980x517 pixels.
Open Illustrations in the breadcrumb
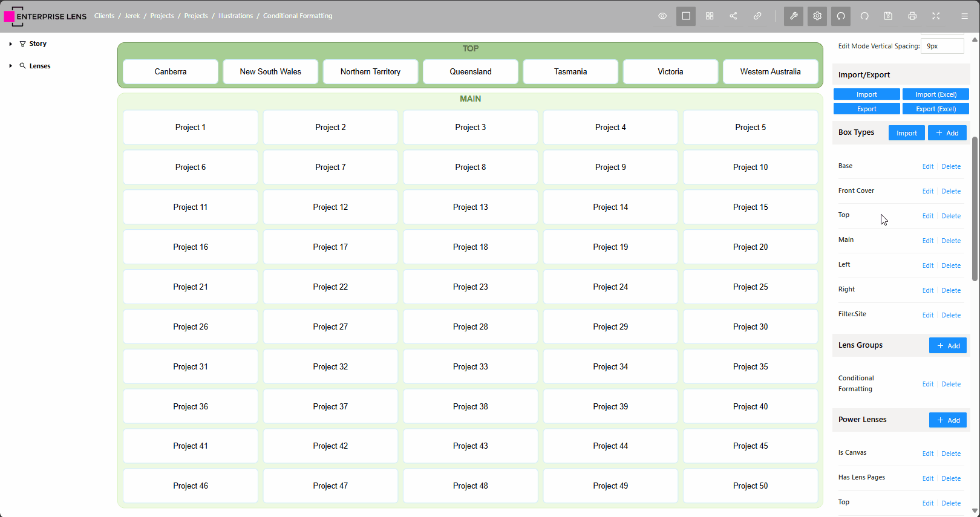pos(235,16)
